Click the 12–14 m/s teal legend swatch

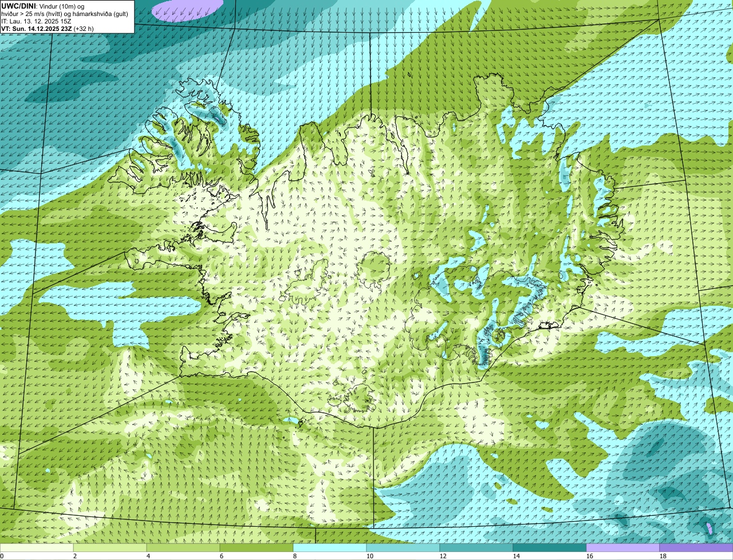[x=476, y=547]
